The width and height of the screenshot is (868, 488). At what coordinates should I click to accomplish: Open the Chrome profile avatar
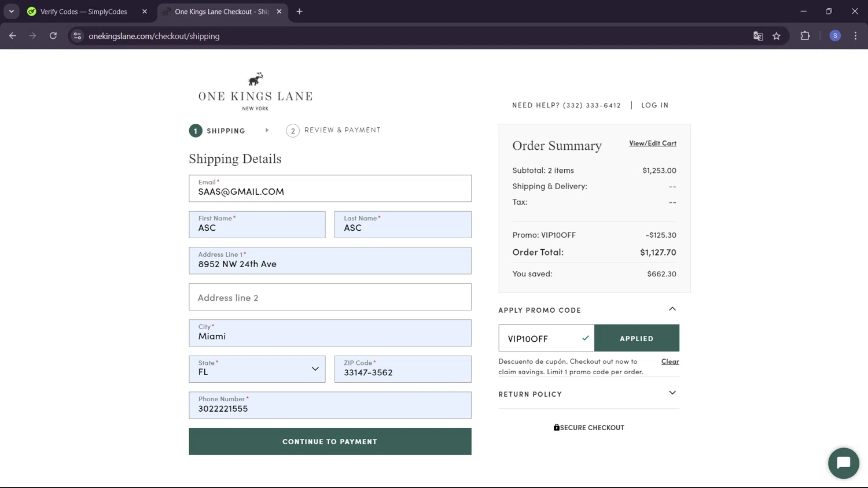click(x=835, y=36)
